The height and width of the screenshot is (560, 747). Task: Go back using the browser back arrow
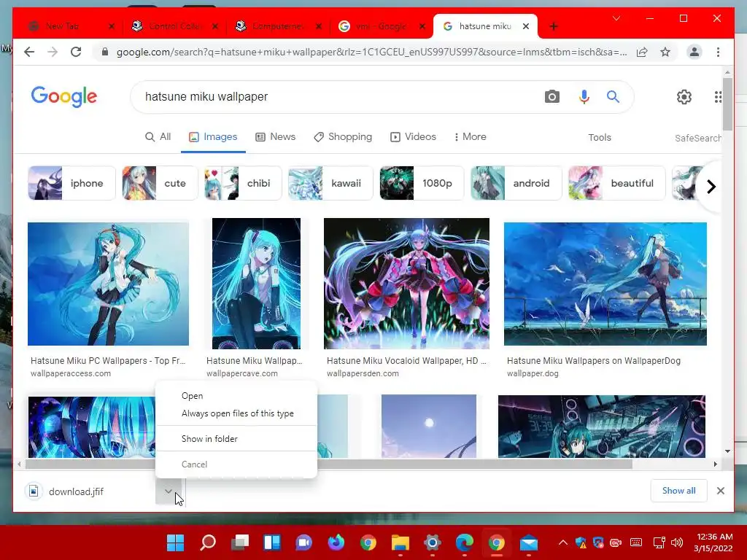pos(29,52)
